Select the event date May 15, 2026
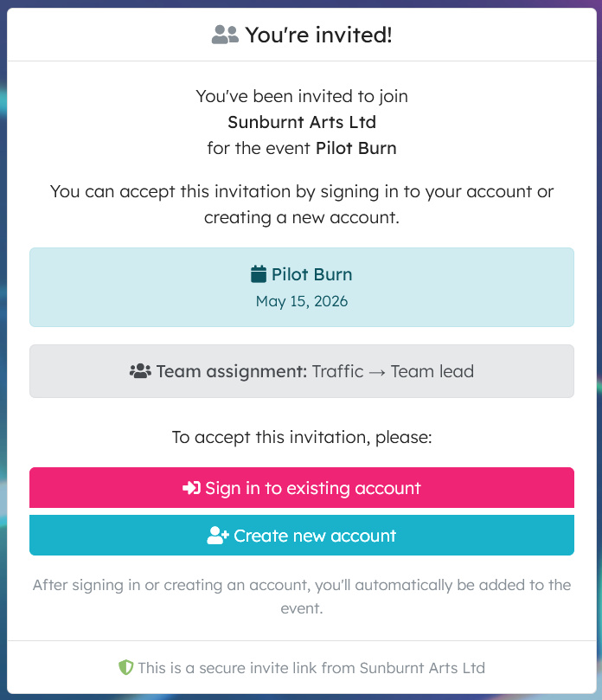The image size is (602, 700). (301, 301)
